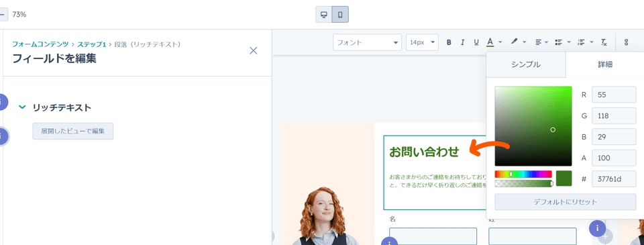Click the opacity alpha slider
Screen dimensions: 644x245
(524, 183)
